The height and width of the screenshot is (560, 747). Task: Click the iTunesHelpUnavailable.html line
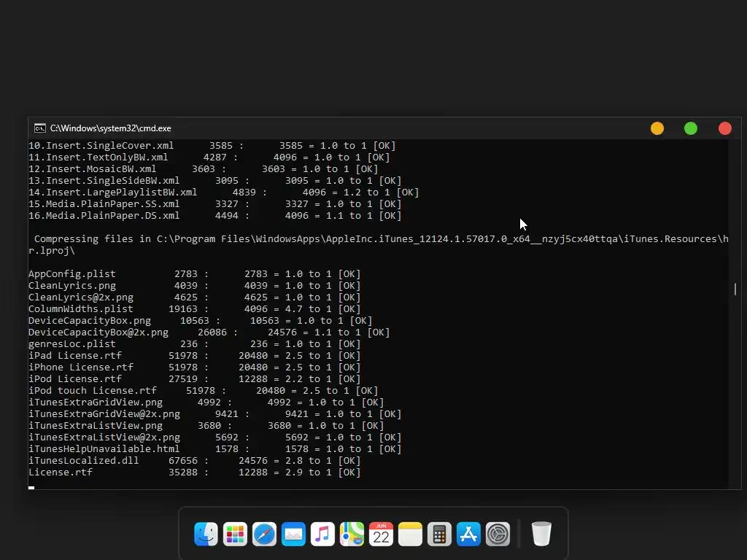pyautogui.click(x=215, y=449)
